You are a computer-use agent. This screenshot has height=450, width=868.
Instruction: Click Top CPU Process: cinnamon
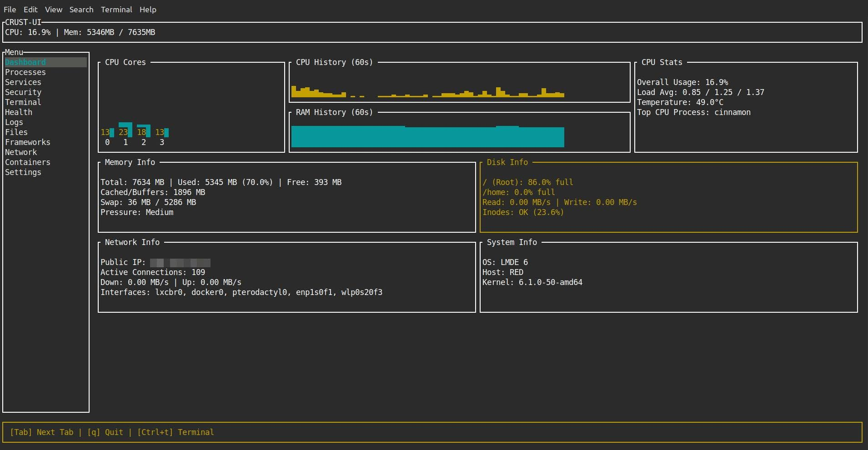point(694,112)
